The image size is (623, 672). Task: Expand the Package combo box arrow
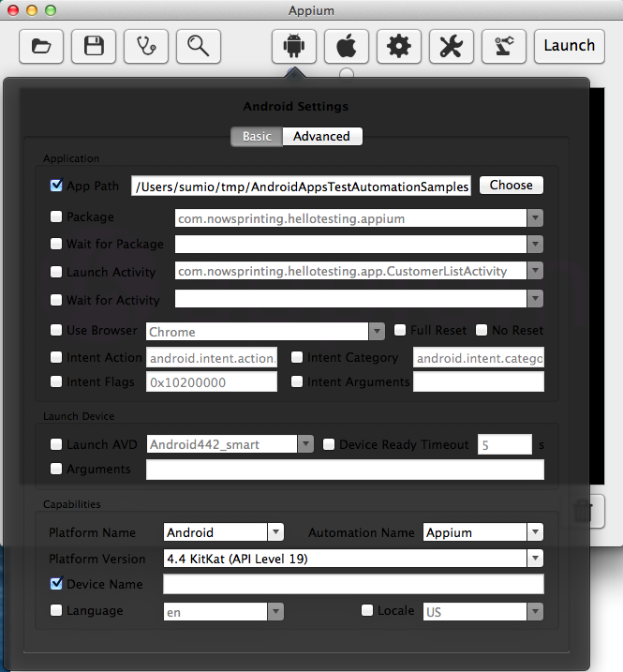point(535,218)
